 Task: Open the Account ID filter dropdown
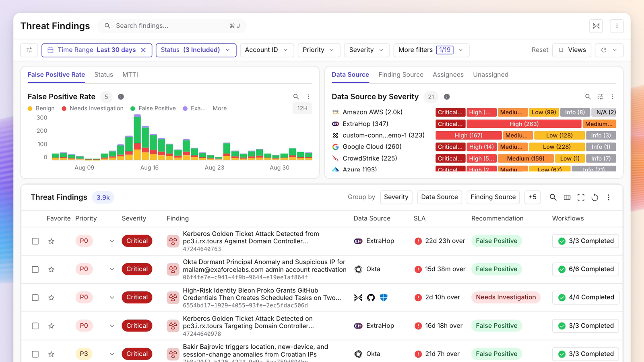(267, 50)
